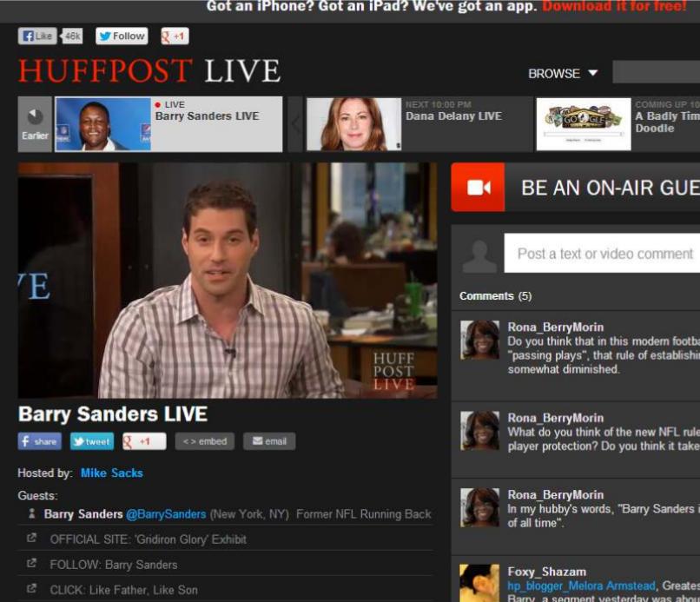Click the email button
Screen dimensions: 700x602
(x=269, y=441)
